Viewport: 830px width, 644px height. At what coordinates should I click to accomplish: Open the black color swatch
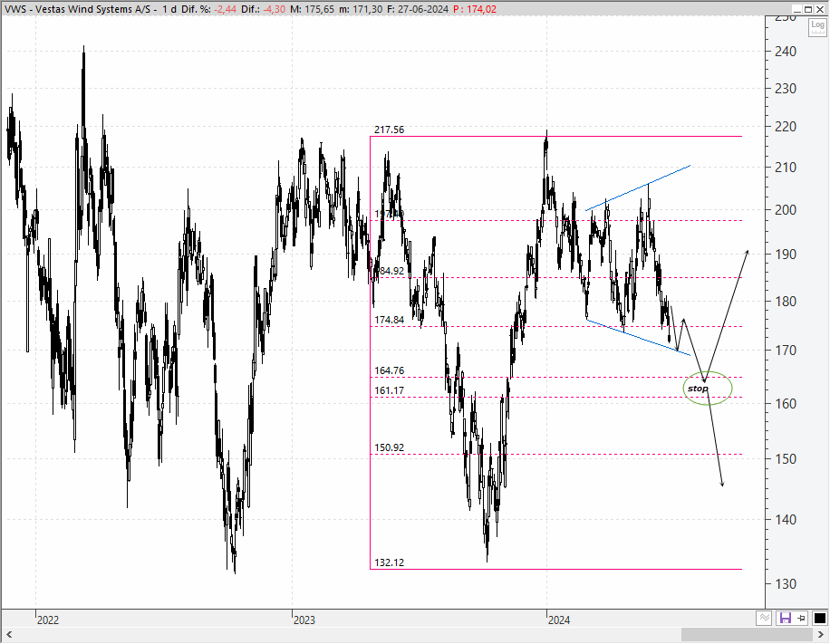coord(819,618)
